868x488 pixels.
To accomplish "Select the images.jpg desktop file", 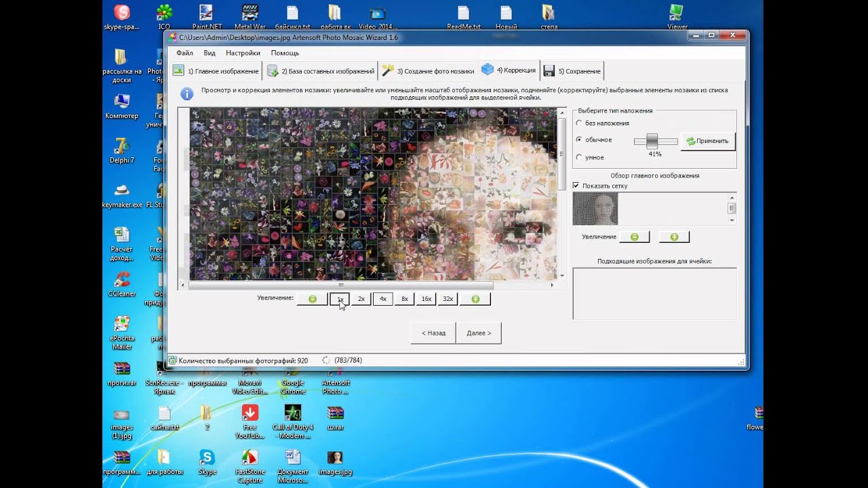I will 335,462.
